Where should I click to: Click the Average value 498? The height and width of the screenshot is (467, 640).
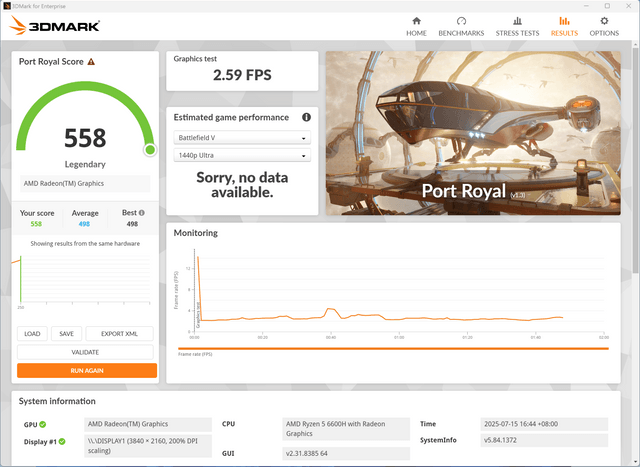[84, 224]
